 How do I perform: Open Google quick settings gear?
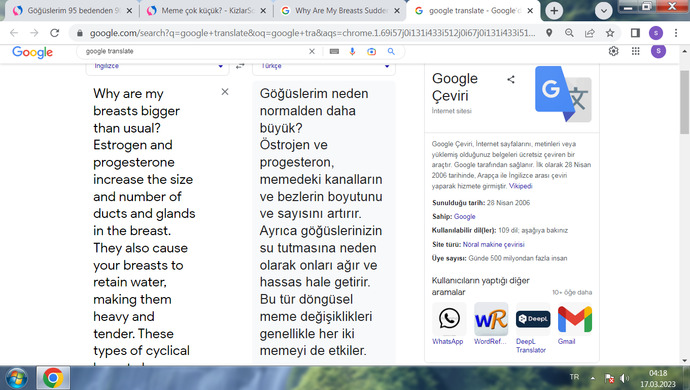[613, 52]
